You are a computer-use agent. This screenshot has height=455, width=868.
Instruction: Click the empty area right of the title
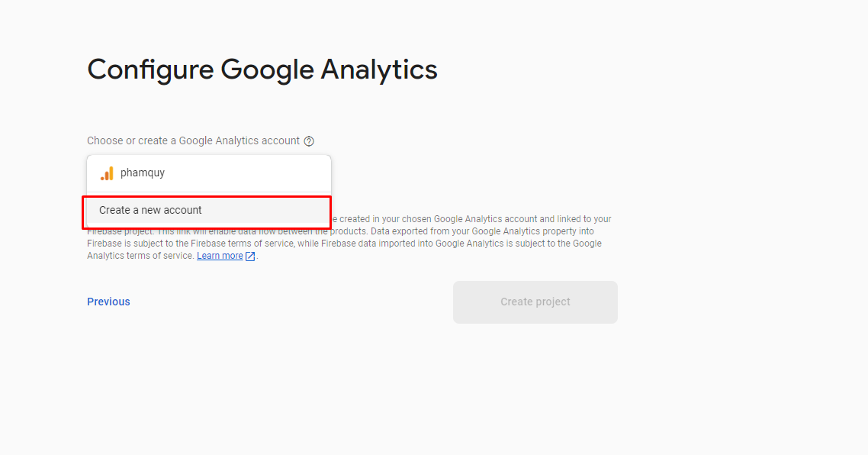point(610,69)
